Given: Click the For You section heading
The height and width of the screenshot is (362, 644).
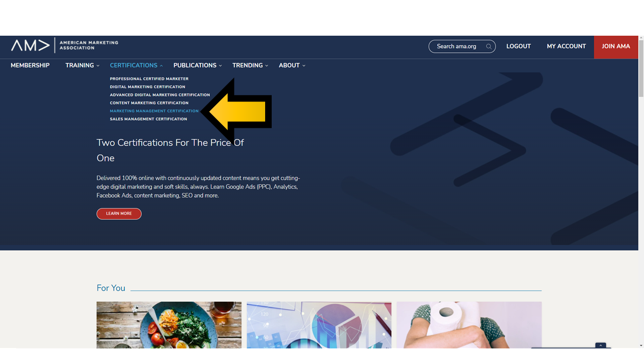Looking at the screenshot, I should coord(111,288).
